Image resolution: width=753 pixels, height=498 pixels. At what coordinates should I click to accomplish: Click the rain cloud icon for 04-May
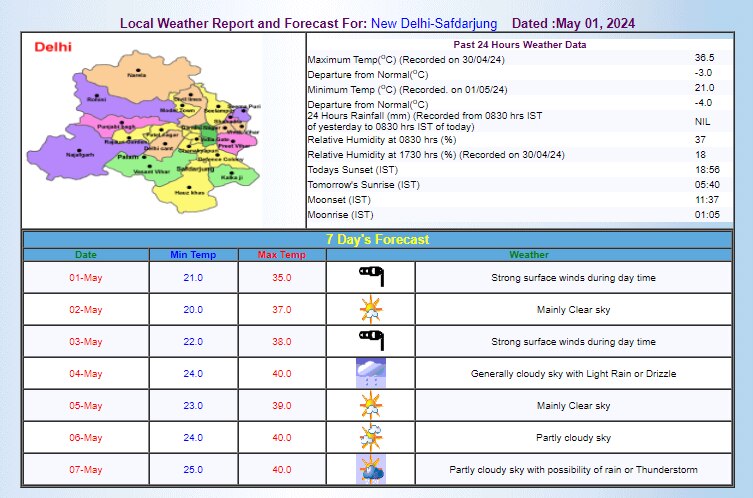(371, 373)
